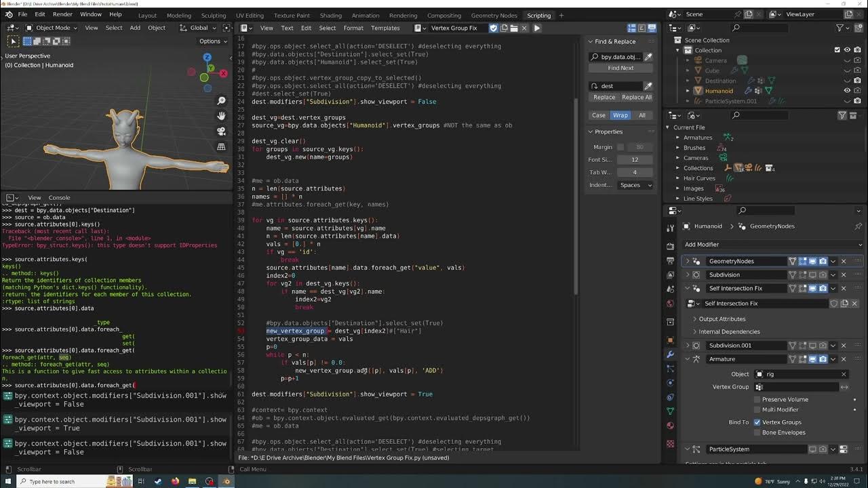868x488 pixels.
Task: Toggle Subdivision.001 modifier render display
Action: pos(823,346)
